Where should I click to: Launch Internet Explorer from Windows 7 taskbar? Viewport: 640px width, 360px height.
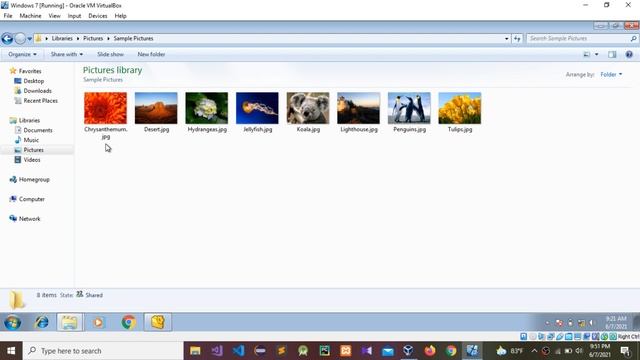(x=41, y=322)
